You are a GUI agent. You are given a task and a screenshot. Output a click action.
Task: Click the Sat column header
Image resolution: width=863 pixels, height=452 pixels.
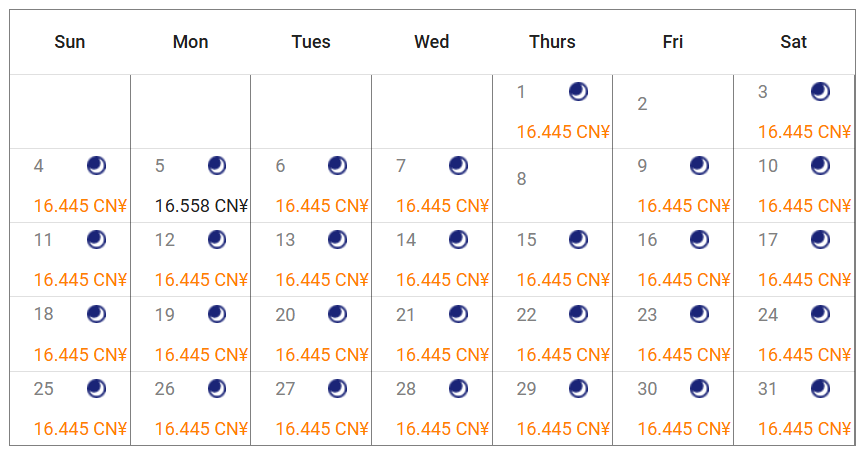point(794,42)
